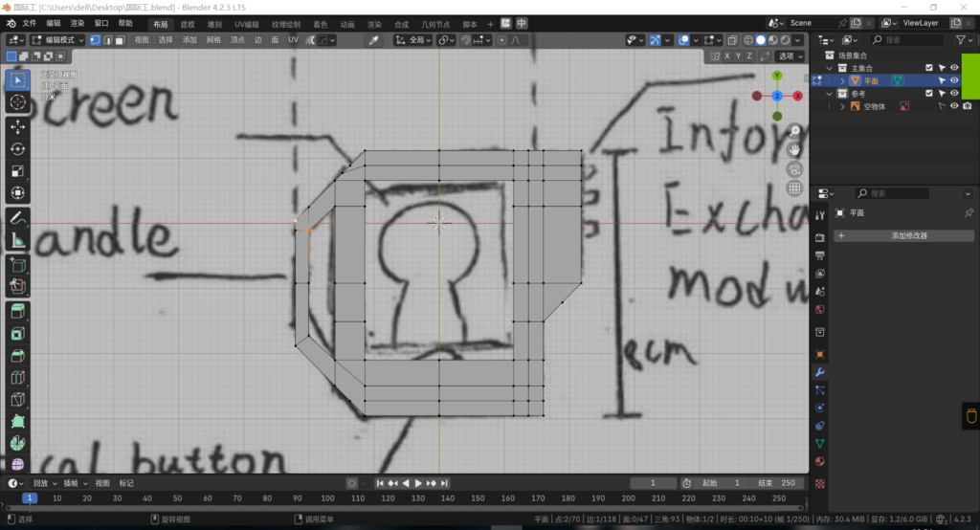Select the Rotate tool
This screenshot has width=980, height=530.
[x=18, y=148]
